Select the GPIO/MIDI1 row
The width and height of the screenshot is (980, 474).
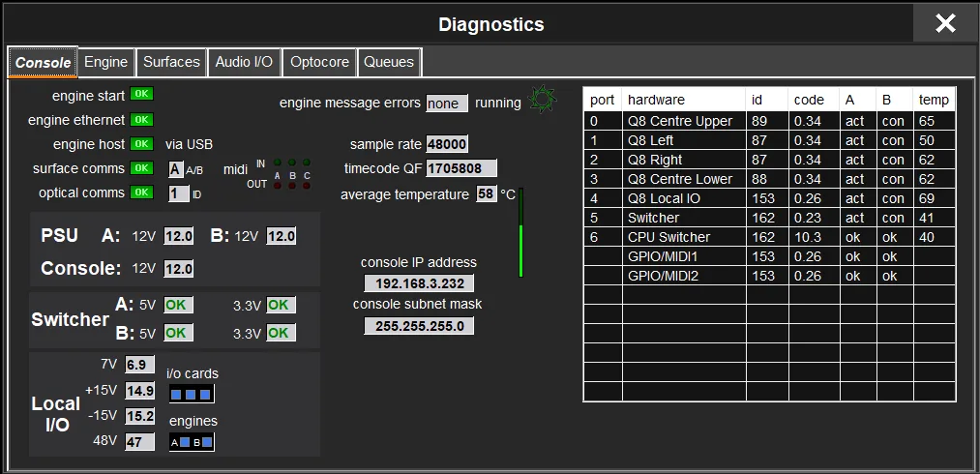coord(769,256)
